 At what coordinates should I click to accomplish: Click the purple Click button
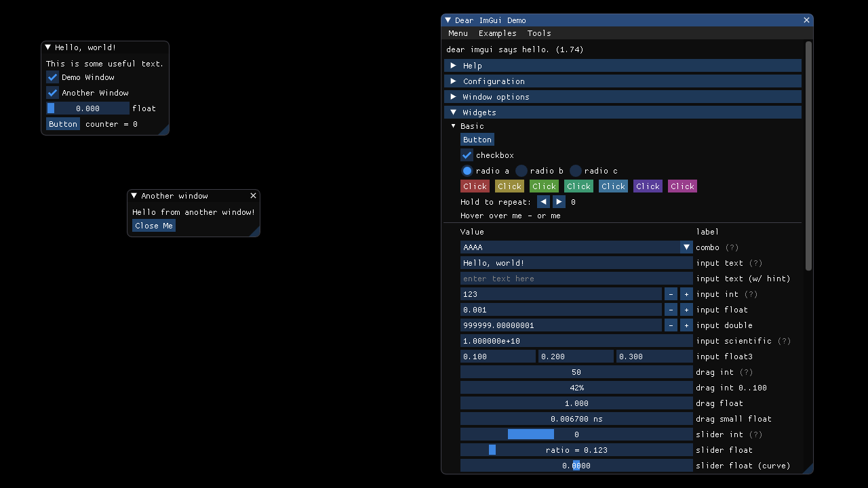tap(648, 186)
